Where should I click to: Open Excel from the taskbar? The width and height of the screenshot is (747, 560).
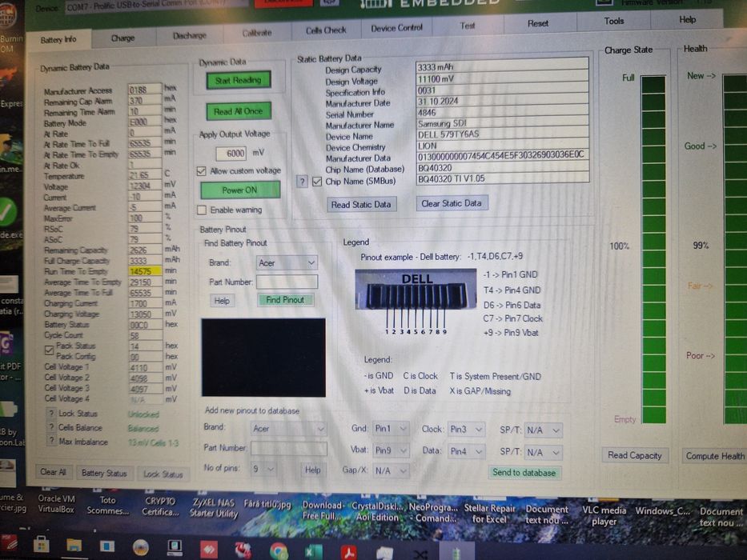coord(313,552)
